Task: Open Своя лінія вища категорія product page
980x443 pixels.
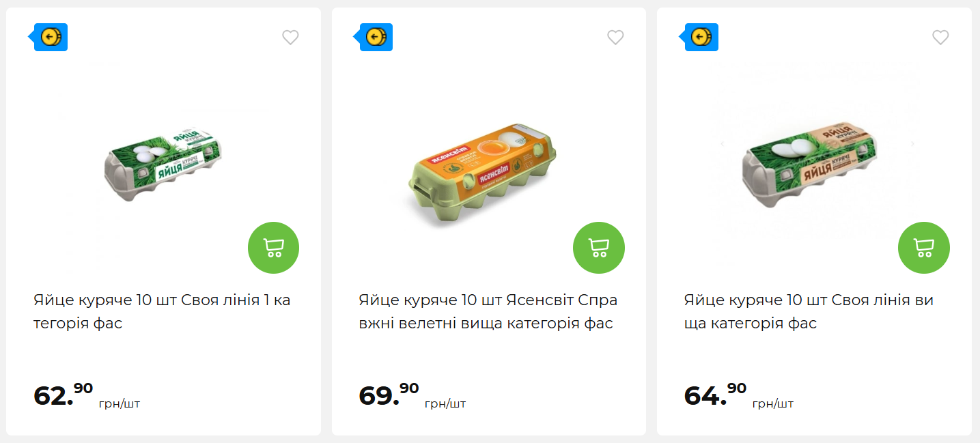Action: 810,311
